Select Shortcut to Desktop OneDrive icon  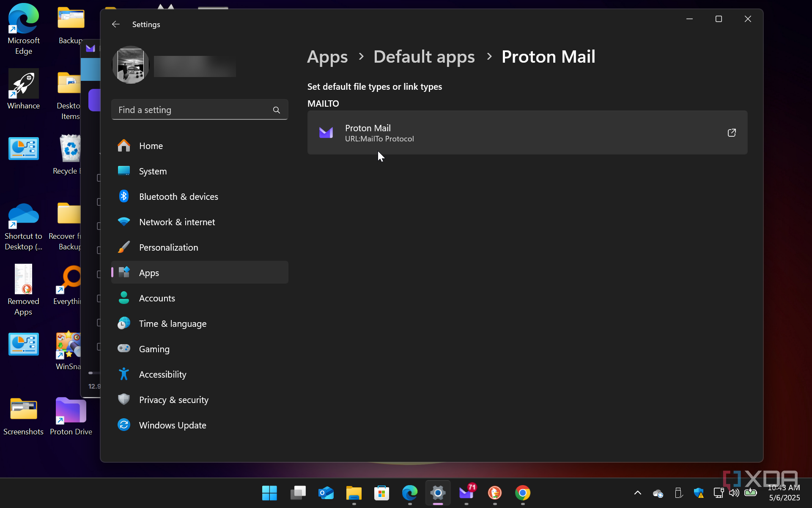(24, 227)
